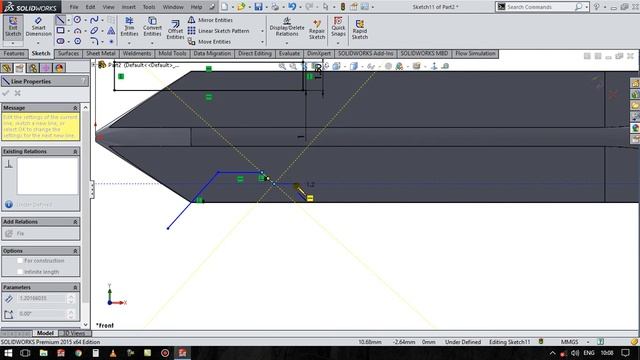Switch to the 3D Views bottom tab

(x=74, y=333)
